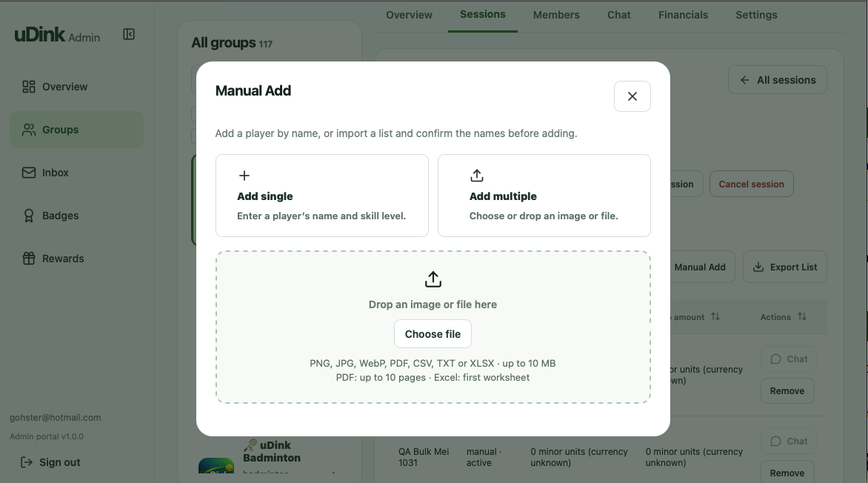This screenshot has width=868, height=483.
Task: Click the uDink Admin logo
Action: coord(57,35)
